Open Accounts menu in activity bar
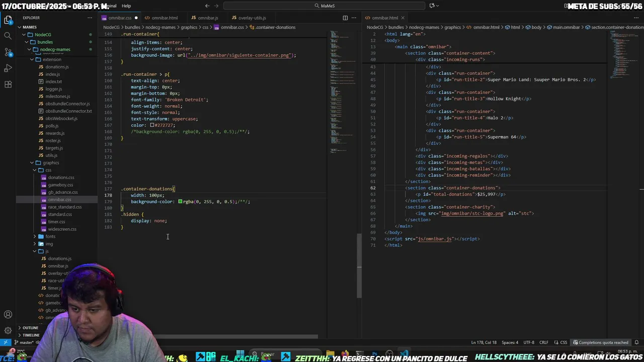The width and height of the screenshot is (644, 362). 8,315
